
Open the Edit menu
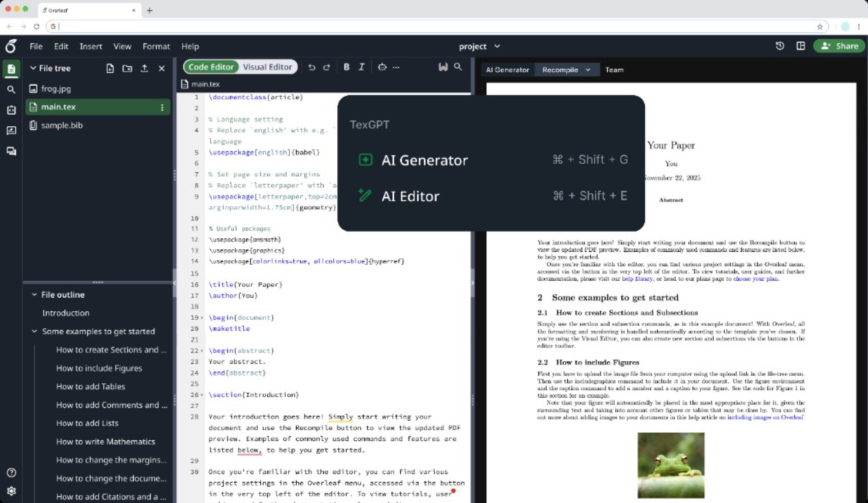61,46
